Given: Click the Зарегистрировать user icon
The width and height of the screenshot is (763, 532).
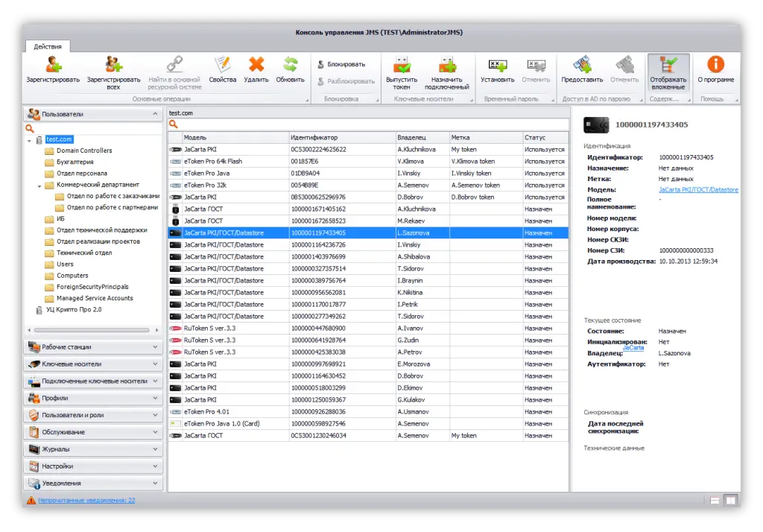Looking at the screenshot, I should (x=53, y=65).
